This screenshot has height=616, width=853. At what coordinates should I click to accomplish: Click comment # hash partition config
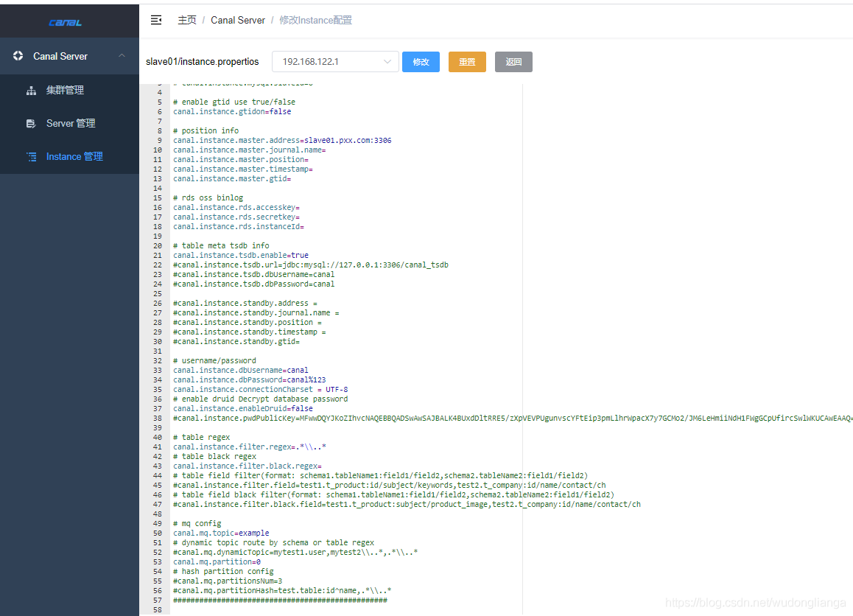point(224,571)
